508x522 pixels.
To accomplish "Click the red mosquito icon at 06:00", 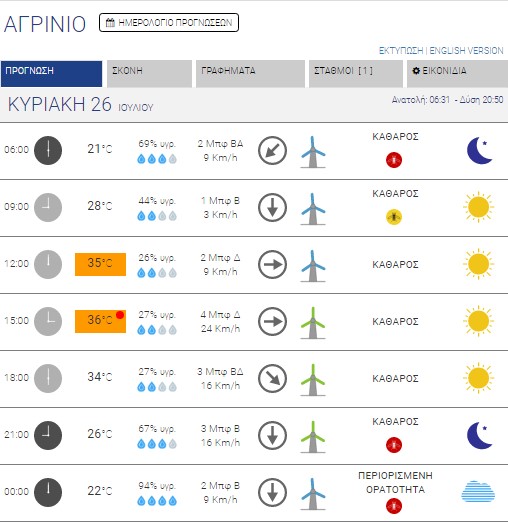I will click(x=394, y=160).
